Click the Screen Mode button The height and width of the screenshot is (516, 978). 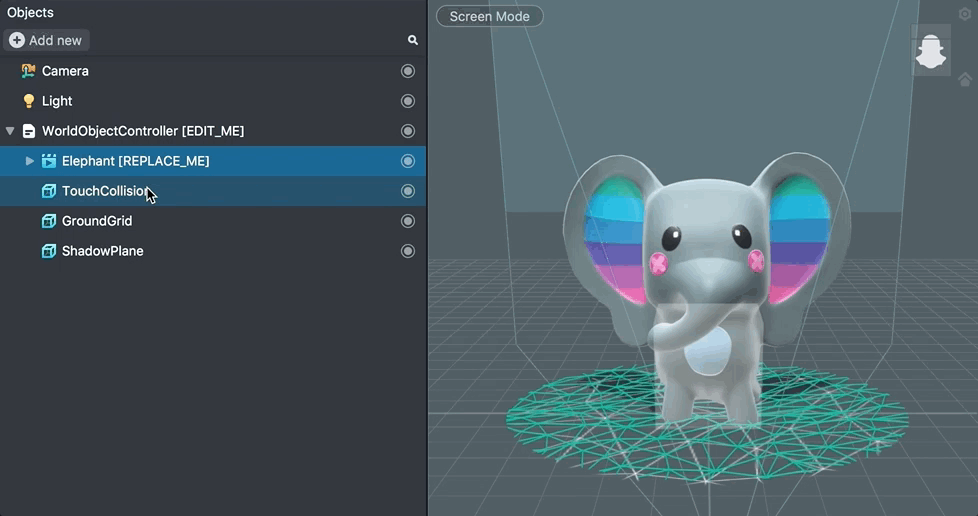[489, 16]
